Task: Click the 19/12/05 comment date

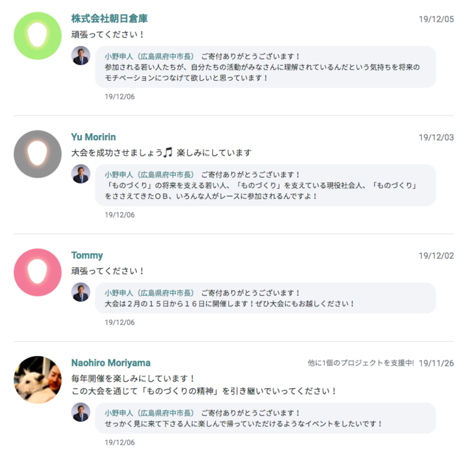Action: pyautogui.click(x=436, y=19)
